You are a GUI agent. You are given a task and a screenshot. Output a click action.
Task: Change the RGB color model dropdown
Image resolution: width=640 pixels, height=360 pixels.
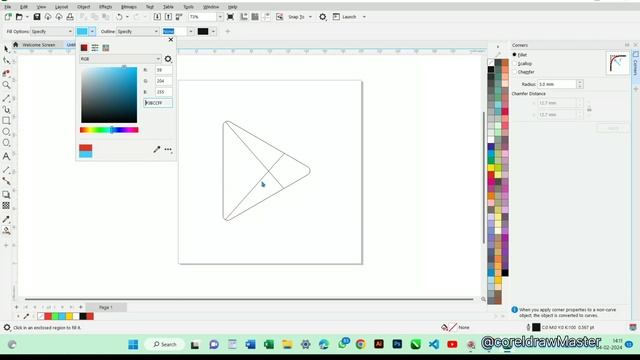click(120, 59)
